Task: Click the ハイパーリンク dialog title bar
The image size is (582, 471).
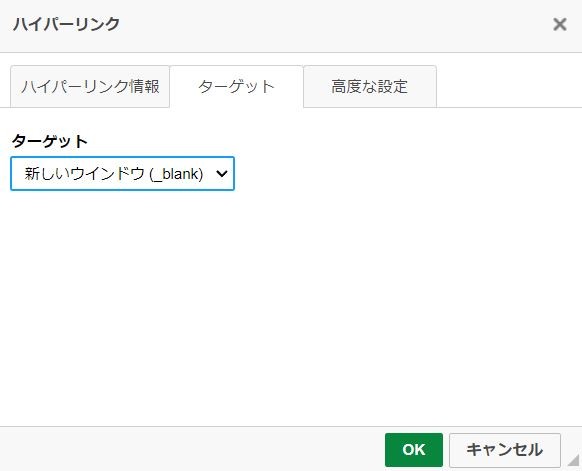Action: click(x=275, y=25)
